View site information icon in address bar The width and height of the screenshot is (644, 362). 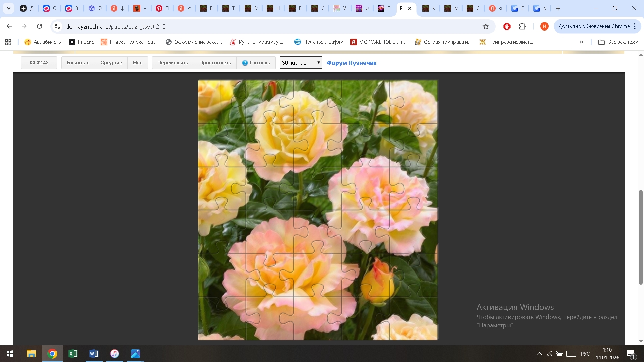[57, 26]
